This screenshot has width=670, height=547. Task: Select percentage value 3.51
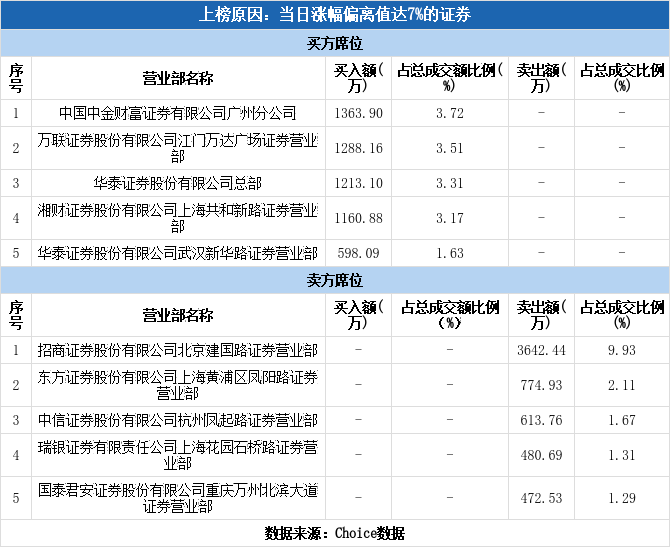(450, 148)
